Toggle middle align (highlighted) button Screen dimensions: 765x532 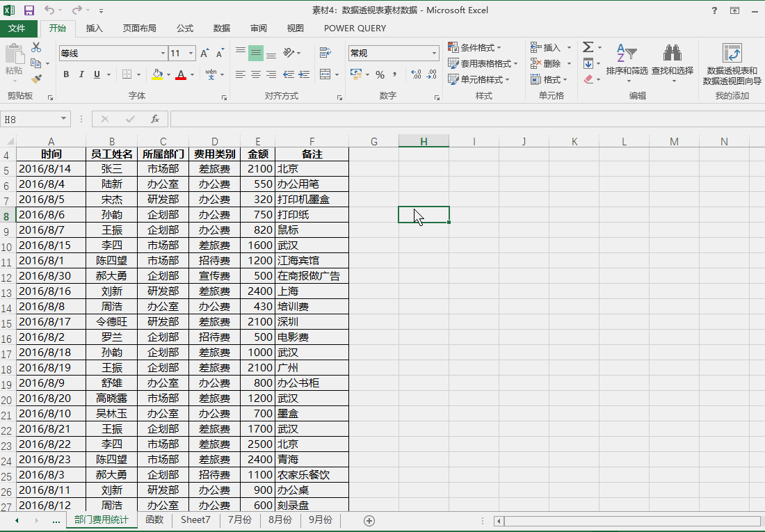(x=256, y=52)
